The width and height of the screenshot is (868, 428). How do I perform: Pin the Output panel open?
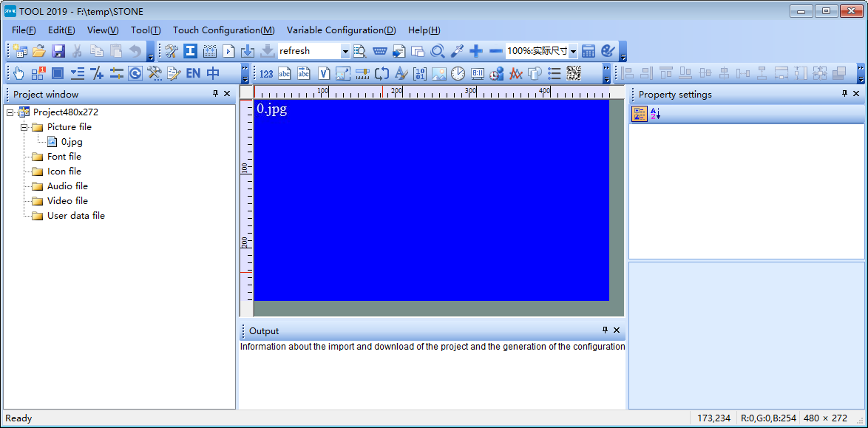(606, 330)
